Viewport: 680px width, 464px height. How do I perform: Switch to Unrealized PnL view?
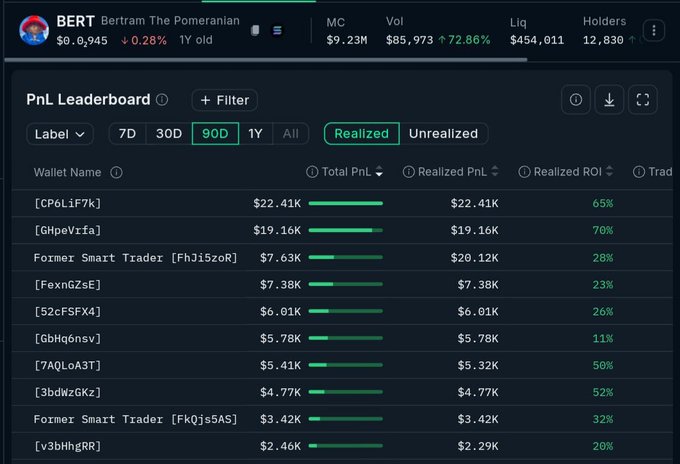(443, 134)
